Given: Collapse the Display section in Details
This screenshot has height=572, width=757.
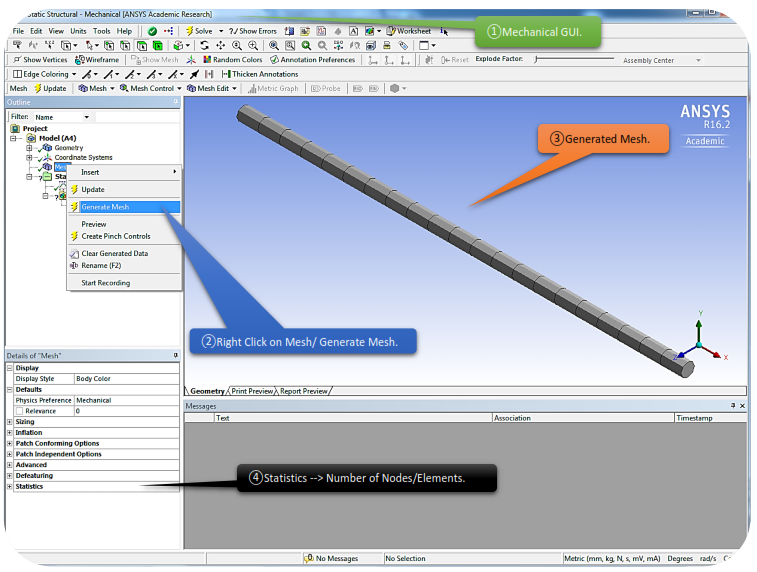Looking at the screenshot, I should coord(10,368).
